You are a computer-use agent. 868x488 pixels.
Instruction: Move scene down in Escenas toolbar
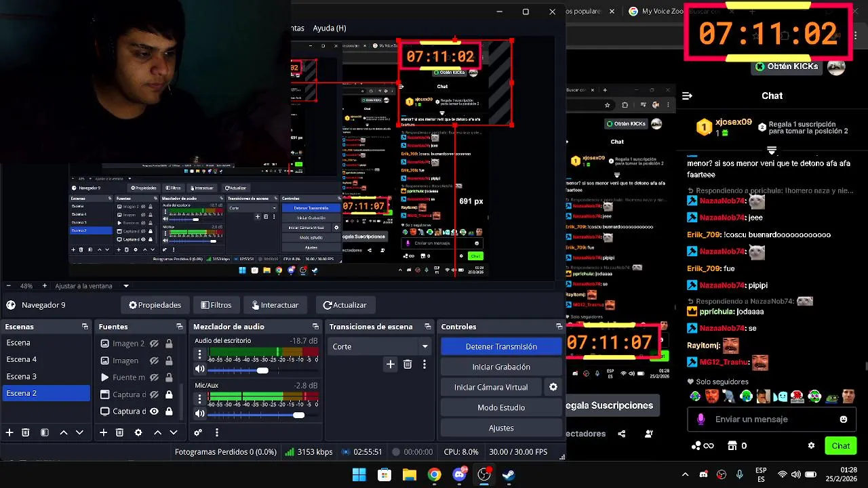click(79, 432)
